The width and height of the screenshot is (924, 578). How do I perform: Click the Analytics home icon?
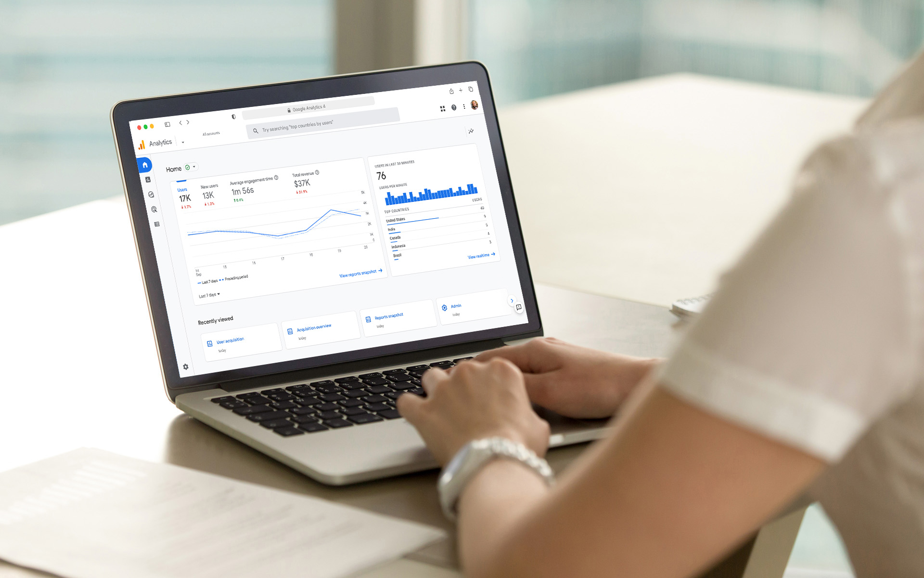click(145, 164)
